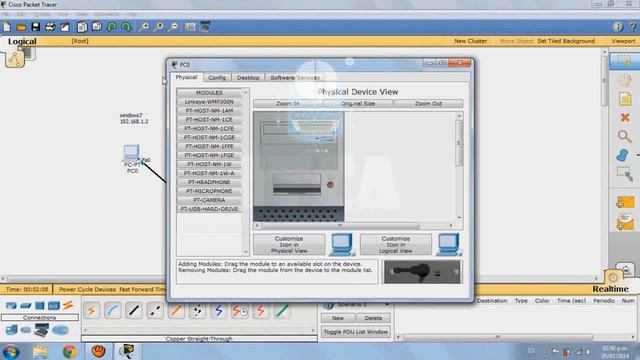Select the Copper Cross-Over dashed cable

tap(155, 311)
